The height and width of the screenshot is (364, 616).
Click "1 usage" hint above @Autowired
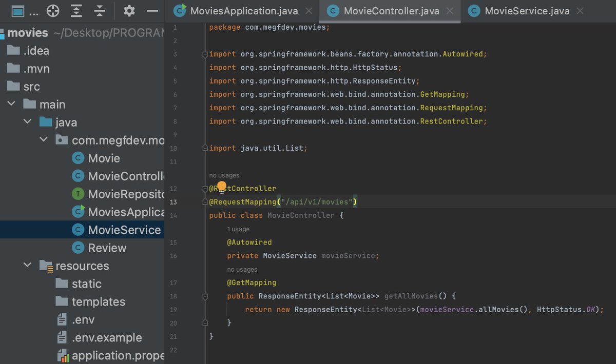click(238, 229)
